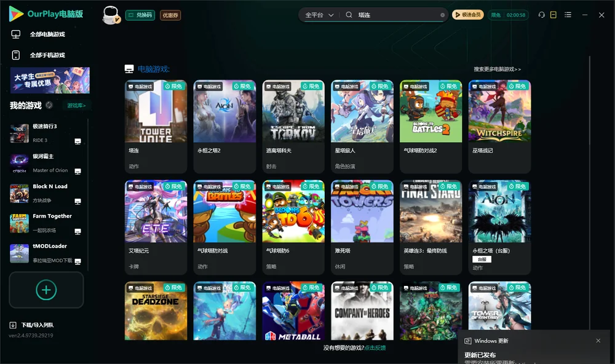
Task: Open the list menu icon in the title bar
Action: pyautogui.click(x=568, y=15)
